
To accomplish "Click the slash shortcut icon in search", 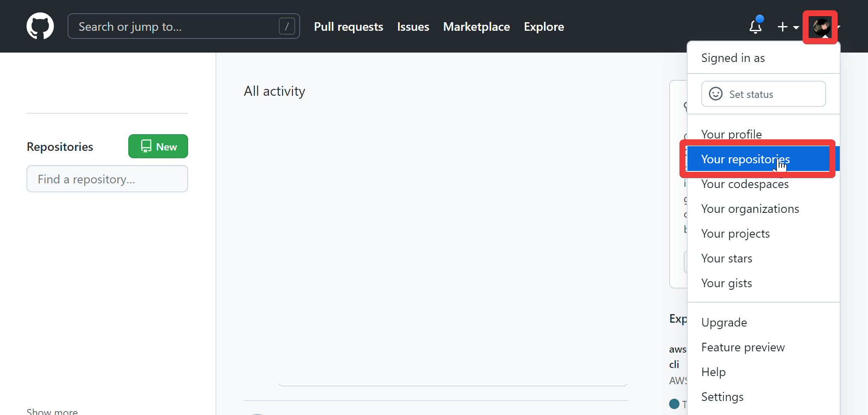I will (x=286, y=26).
